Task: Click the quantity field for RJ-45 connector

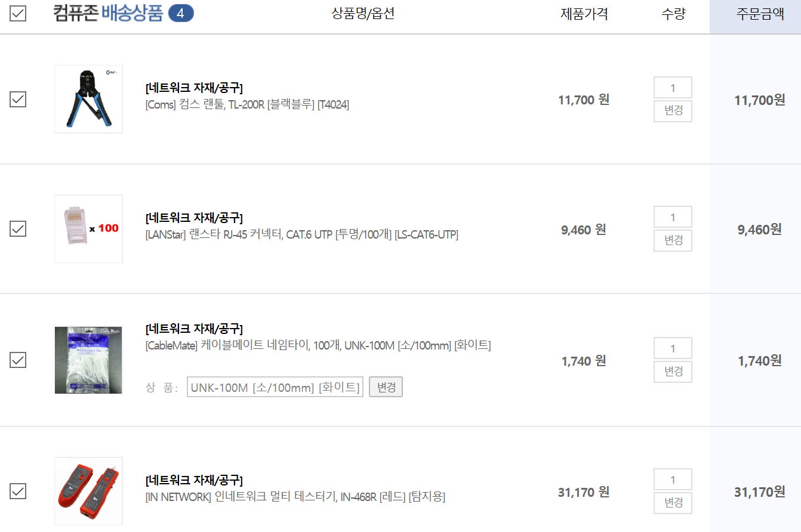Action: coord(673,217)
